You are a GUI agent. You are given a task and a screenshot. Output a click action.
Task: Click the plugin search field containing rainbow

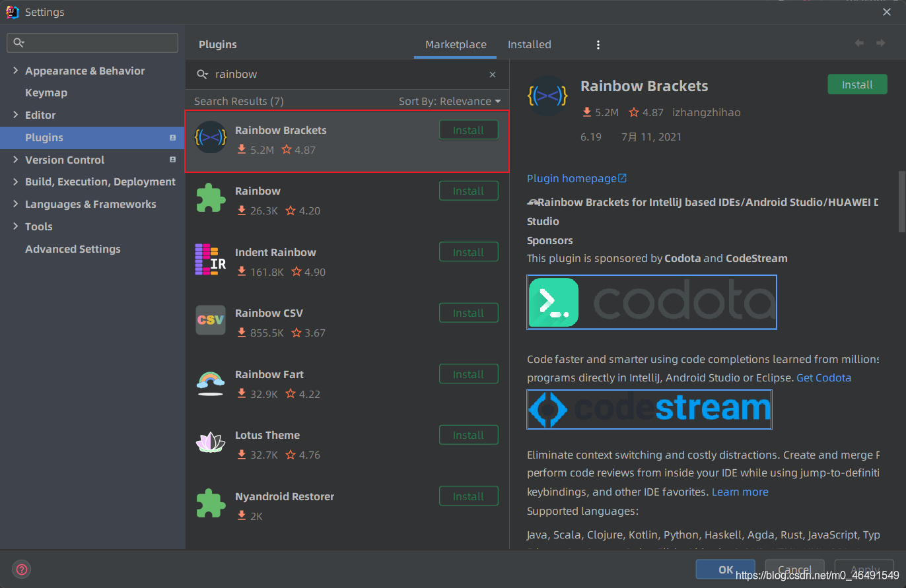347,75
